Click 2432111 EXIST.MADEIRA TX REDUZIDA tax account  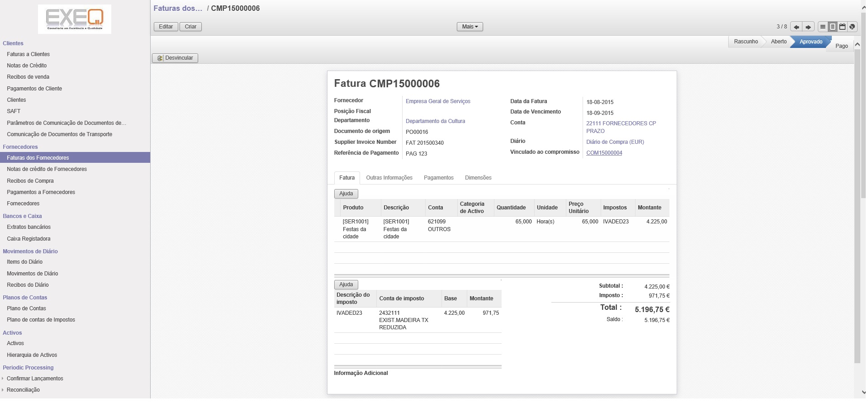[x=403, y=320]
